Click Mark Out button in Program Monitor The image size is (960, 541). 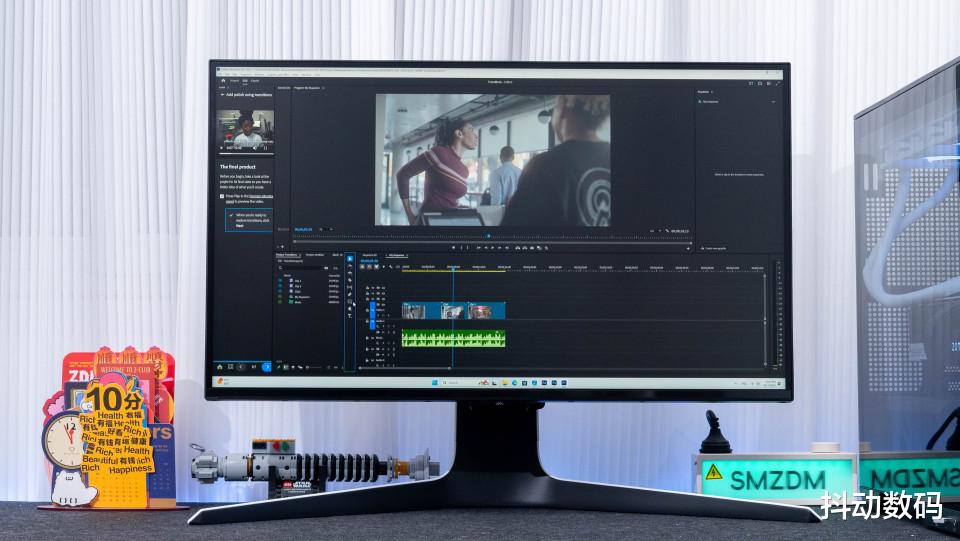coord(468,247)
